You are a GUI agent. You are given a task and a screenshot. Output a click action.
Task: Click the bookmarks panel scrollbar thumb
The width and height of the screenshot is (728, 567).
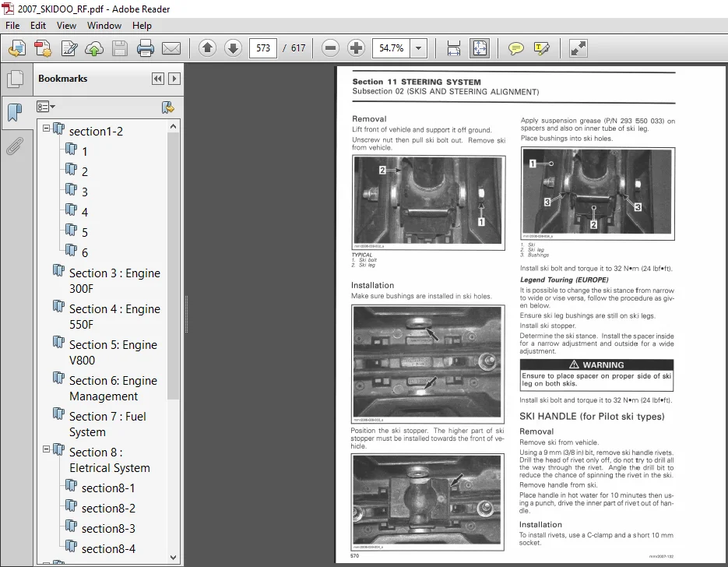coord(173,266)
